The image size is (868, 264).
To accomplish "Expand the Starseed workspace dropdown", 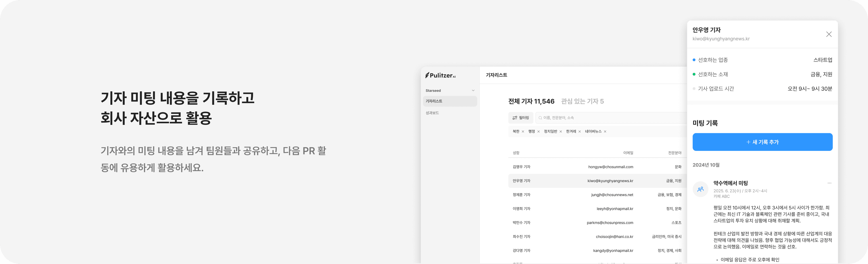I will pyautogui.click(x=473, y=91).
